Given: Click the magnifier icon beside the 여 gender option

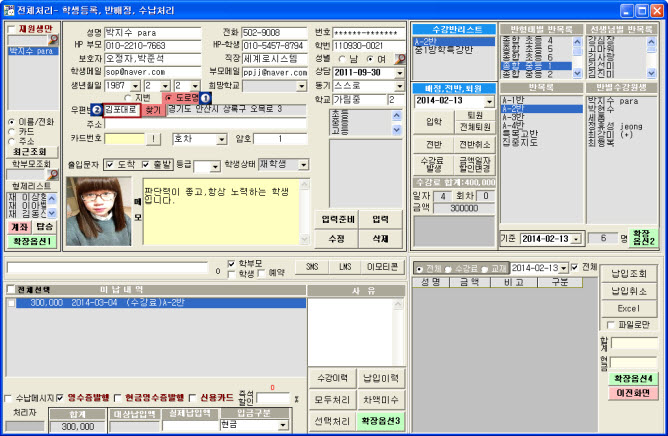Looking at the screenshot, I should click(x=400, y=59).
